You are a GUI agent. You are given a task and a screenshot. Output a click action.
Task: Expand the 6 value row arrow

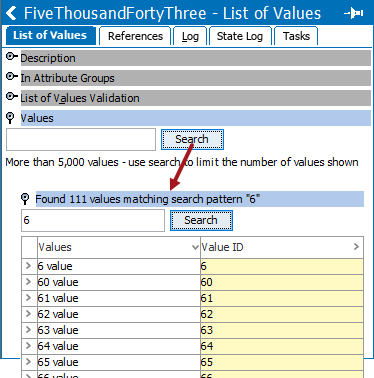coord(29,266)
